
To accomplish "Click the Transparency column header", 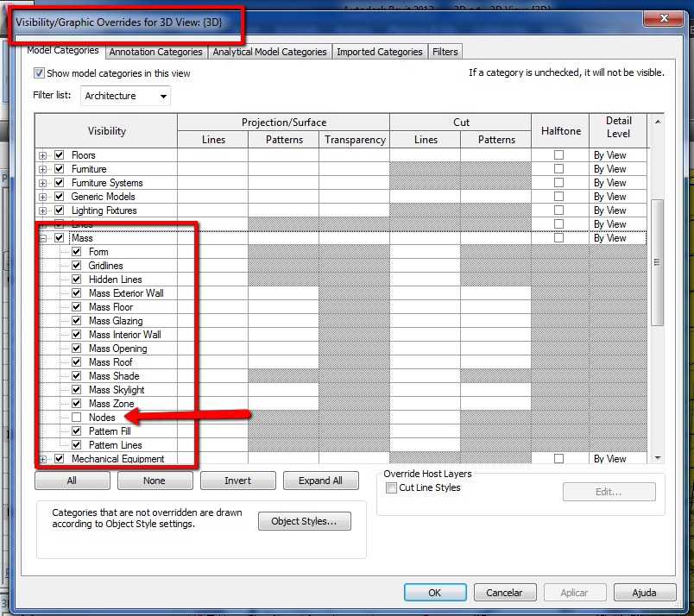I will pos(355,140).
